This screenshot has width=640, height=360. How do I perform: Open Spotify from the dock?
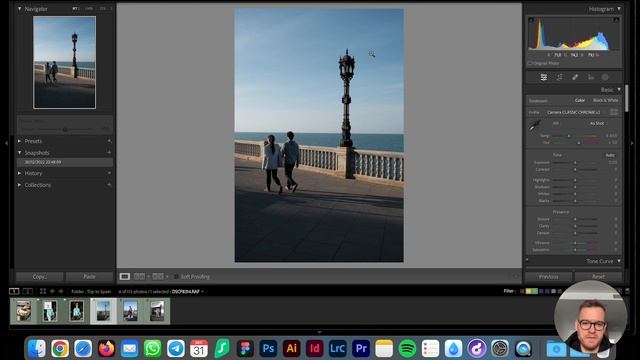[x=407, y=349]
